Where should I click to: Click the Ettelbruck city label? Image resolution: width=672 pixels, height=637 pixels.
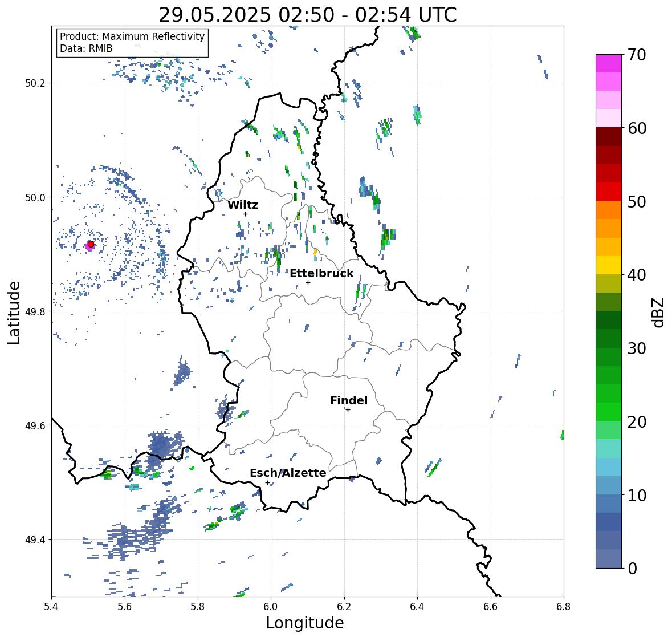321,274
